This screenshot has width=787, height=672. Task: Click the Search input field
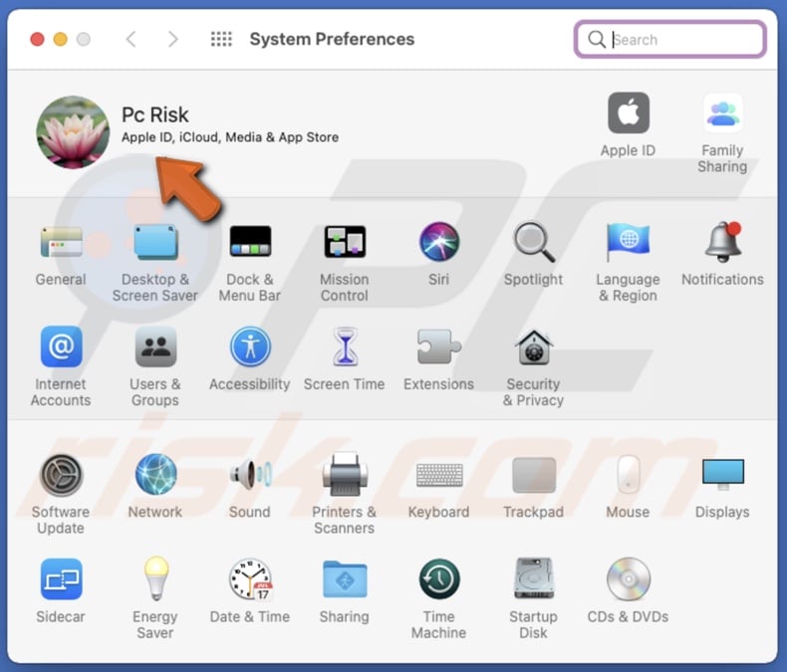(x=670, y=39)
